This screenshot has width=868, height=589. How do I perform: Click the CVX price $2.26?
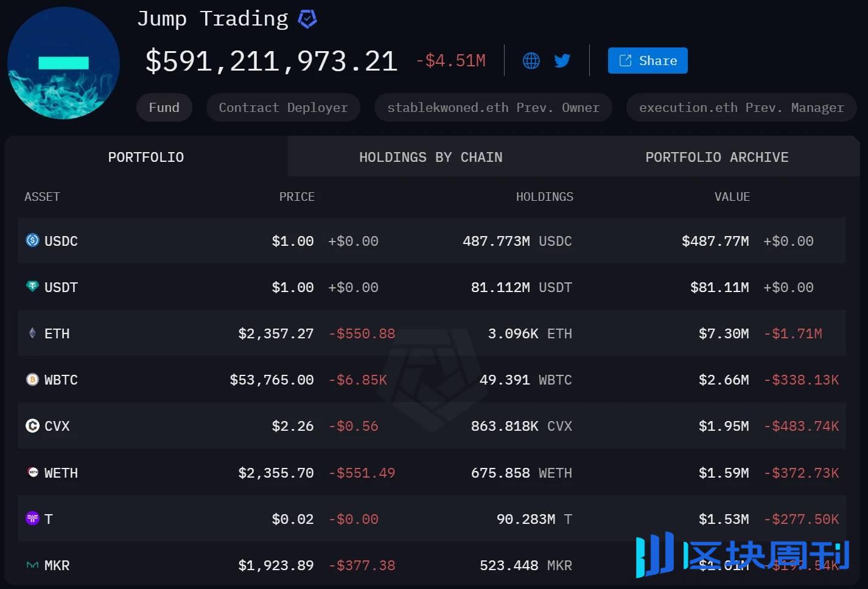tap(293, 426)
